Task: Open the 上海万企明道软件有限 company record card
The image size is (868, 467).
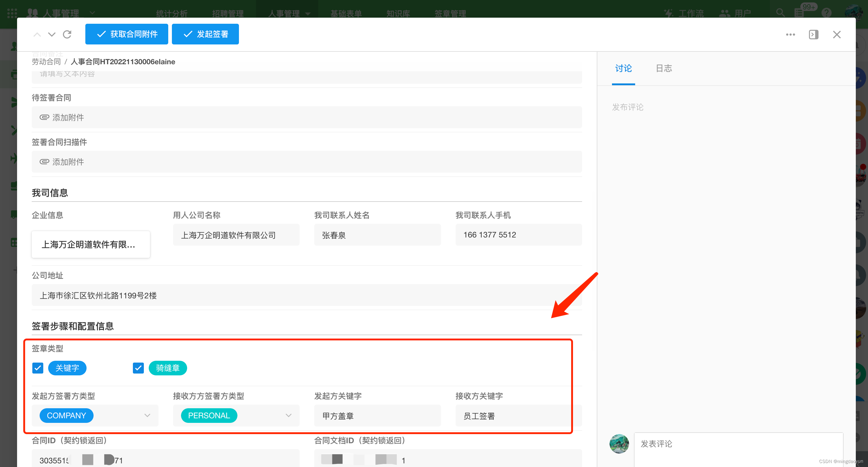Action: (x=91, y=244)
